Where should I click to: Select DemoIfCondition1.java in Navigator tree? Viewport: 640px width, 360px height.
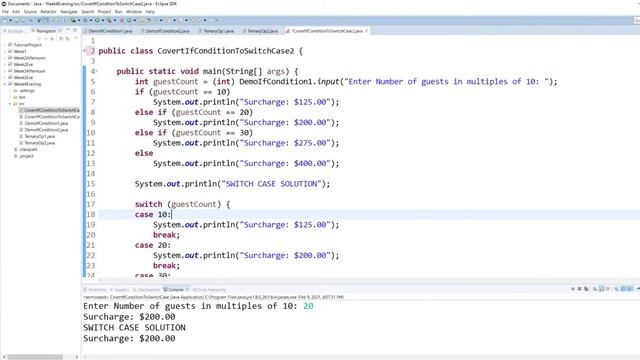(46, 123)
